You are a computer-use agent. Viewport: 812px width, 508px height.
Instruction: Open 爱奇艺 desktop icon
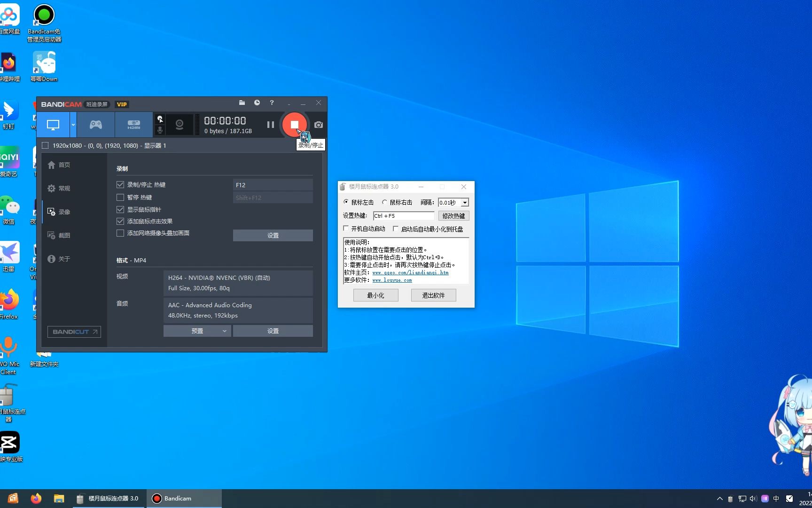9,161
